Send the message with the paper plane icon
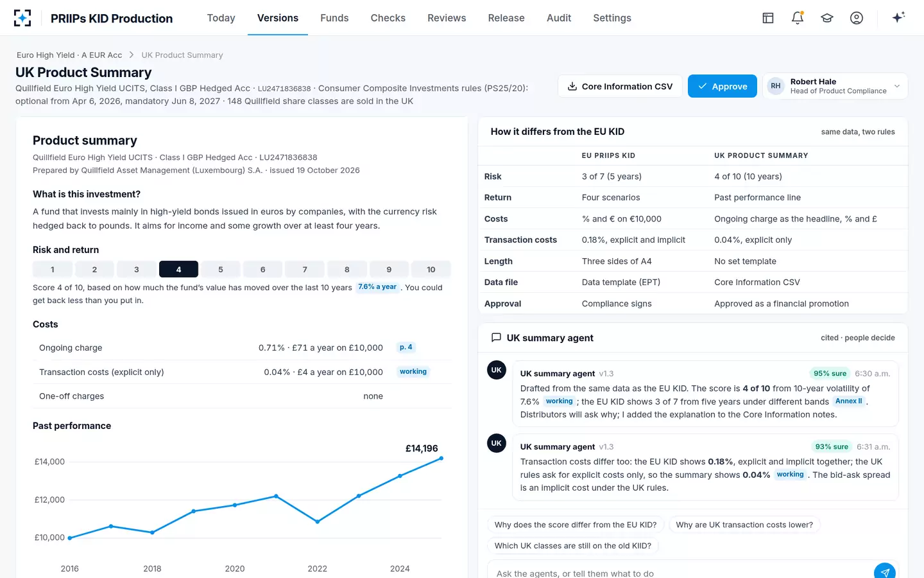This screenshot has width=924, height=578. coord(885,572)
